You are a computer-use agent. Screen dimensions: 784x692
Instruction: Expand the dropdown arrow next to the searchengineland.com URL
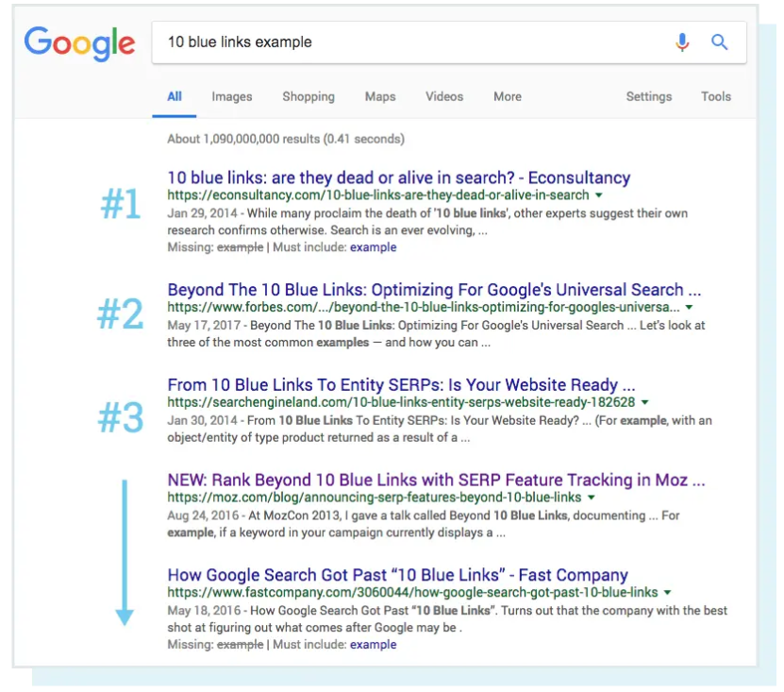(x=645, y=402)
